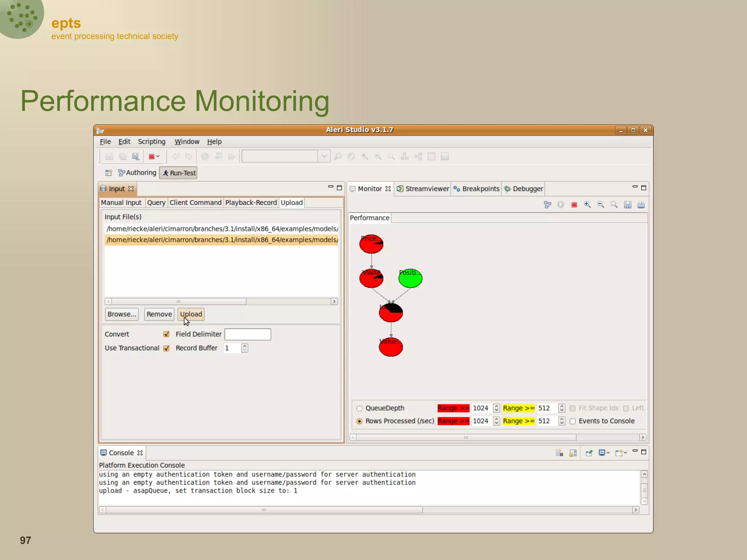Select the highlighted second input file path

coord(221,240)
